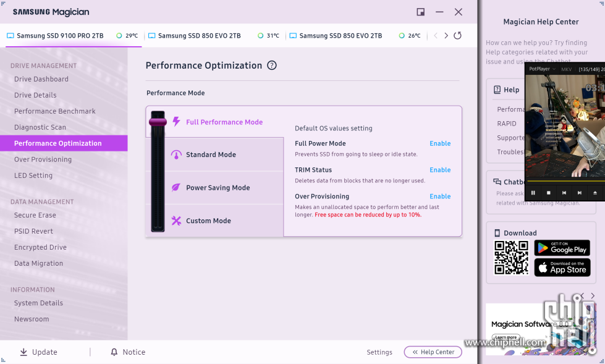Image resolution: width=605 pixels, height=364 pixels.
Task: Click the QR code in Download section
Action: click(511, 258)
